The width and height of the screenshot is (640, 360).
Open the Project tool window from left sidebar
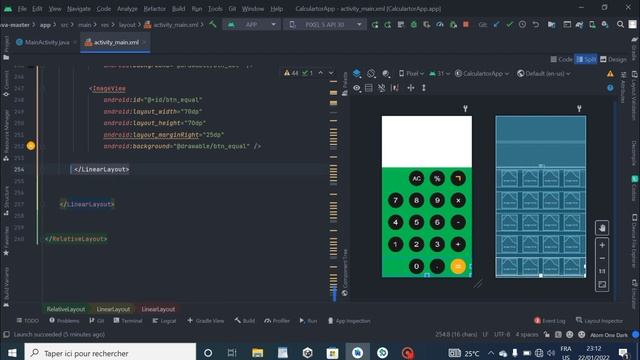[6, 47]
